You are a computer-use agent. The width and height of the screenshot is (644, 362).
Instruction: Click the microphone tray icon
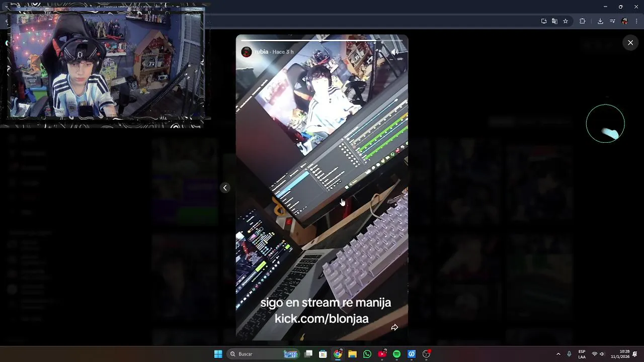tap(570, 354)
